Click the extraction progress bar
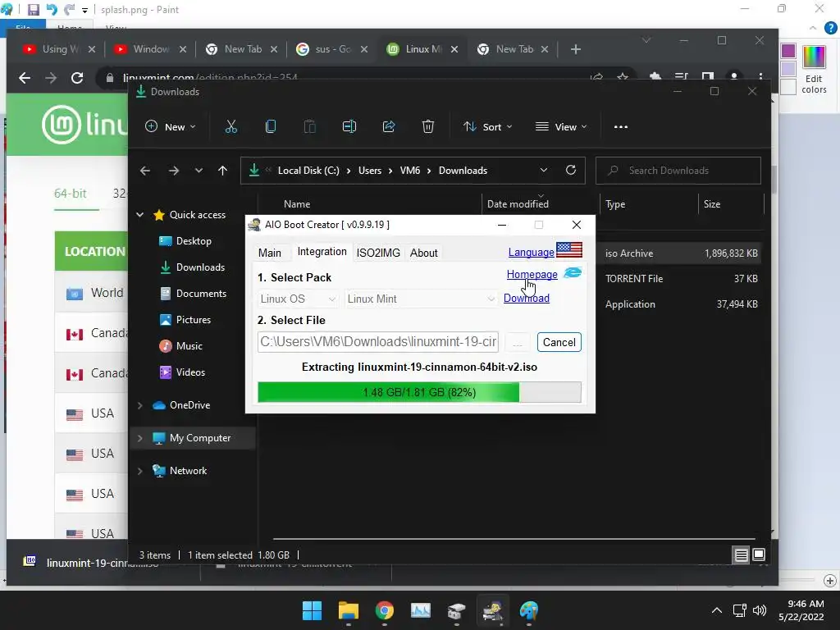 (x=419, y=392)
